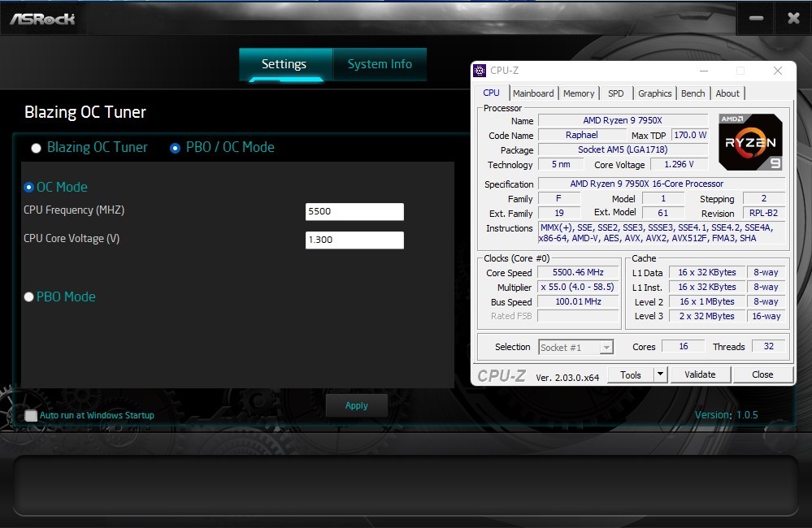Viewport: 812px width, 528px height.
Task: Click the Stepping value 2
Action: (764, 198)
